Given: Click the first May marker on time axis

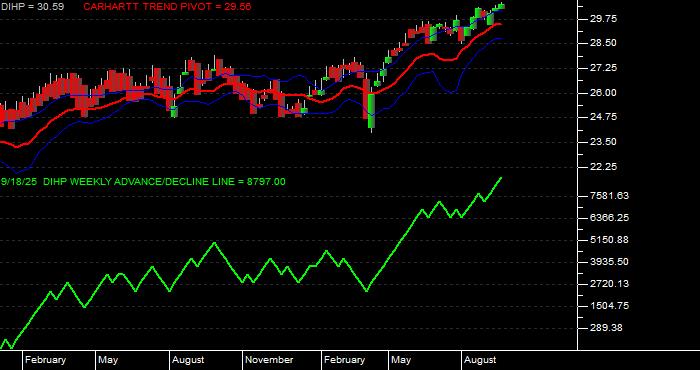Looking at the screenshot, I should [x=108, y=360].
